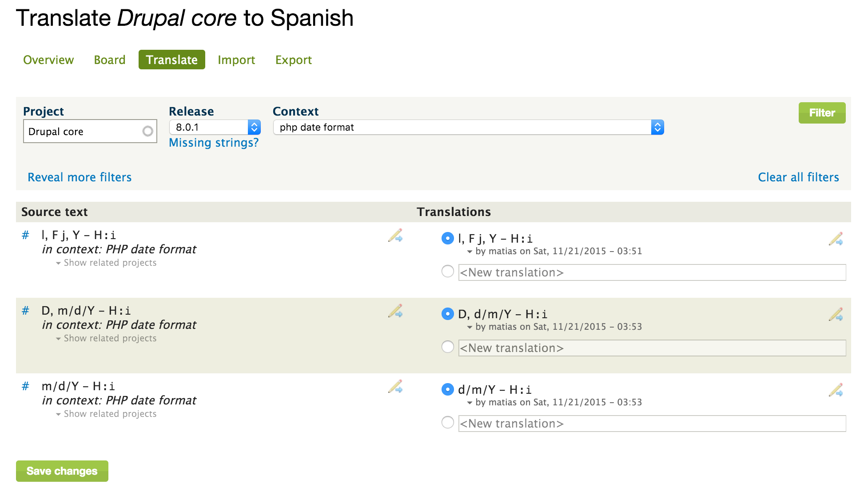Screen dimensions: 868x496
Task: Expand related projects for 'D, m/d/Y - H:i'
Action: 106,339
